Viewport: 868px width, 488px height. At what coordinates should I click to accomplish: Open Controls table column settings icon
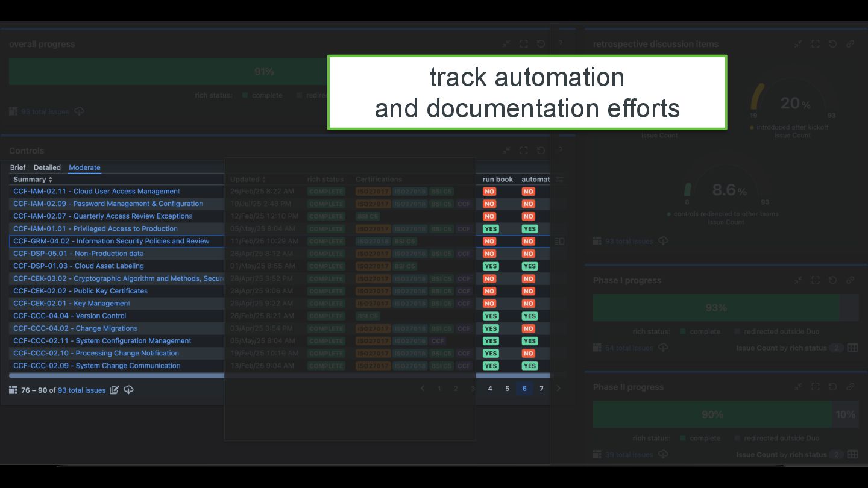coord(559,180)
